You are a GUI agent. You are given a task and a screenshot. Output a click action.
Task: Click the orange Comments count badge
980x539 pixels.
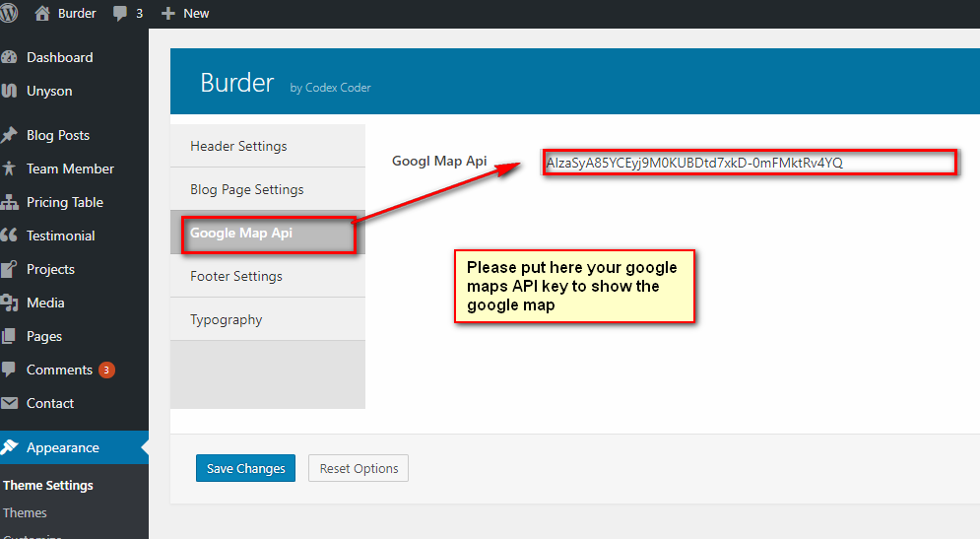(x=106, y=371)
